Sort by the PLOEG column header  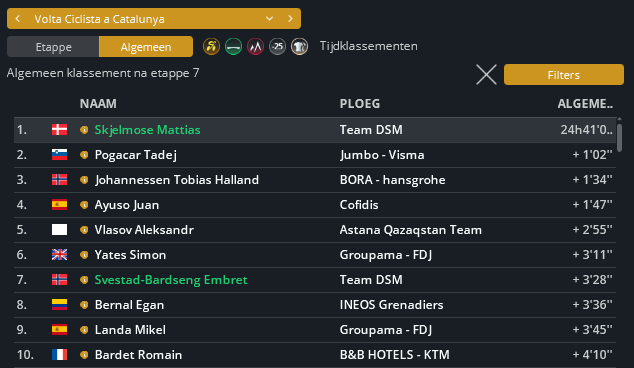click(x=359, y=104)
